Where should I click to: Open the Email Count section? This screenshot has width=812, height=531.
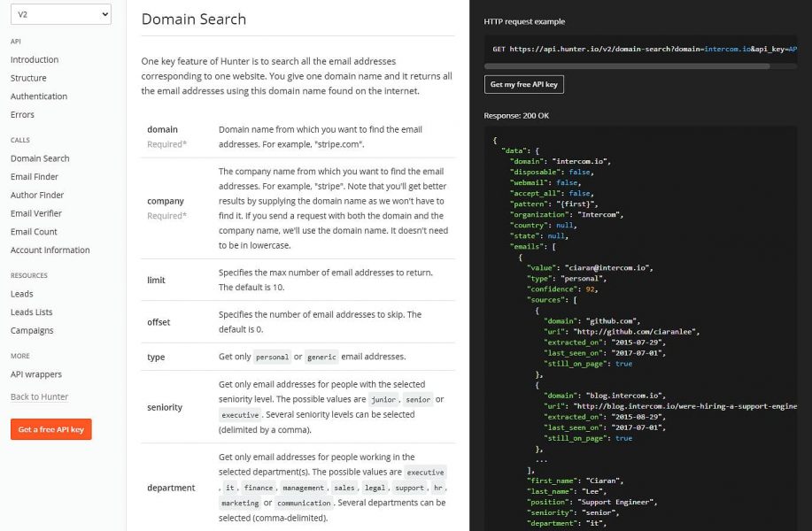34,232
